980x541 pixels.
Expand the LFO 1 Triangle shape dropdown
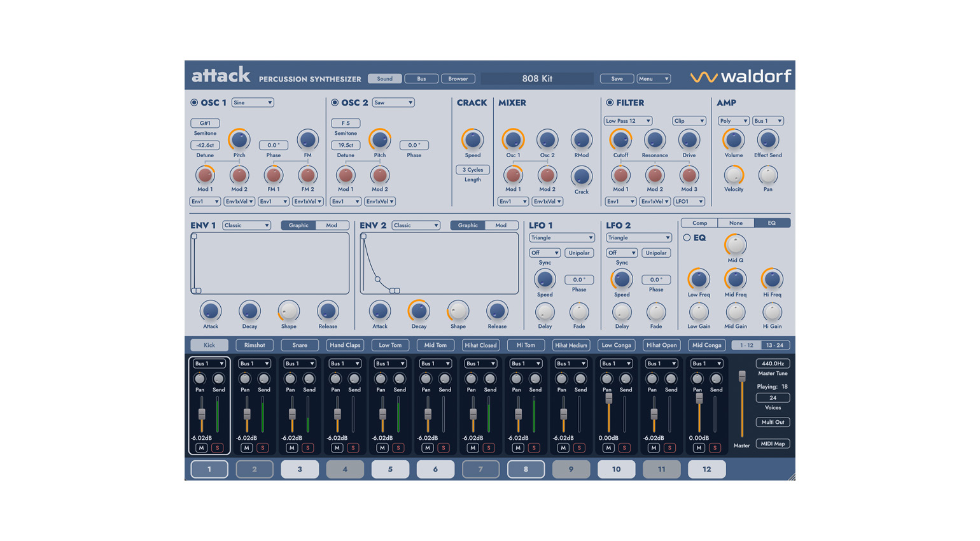coord(561,237)
